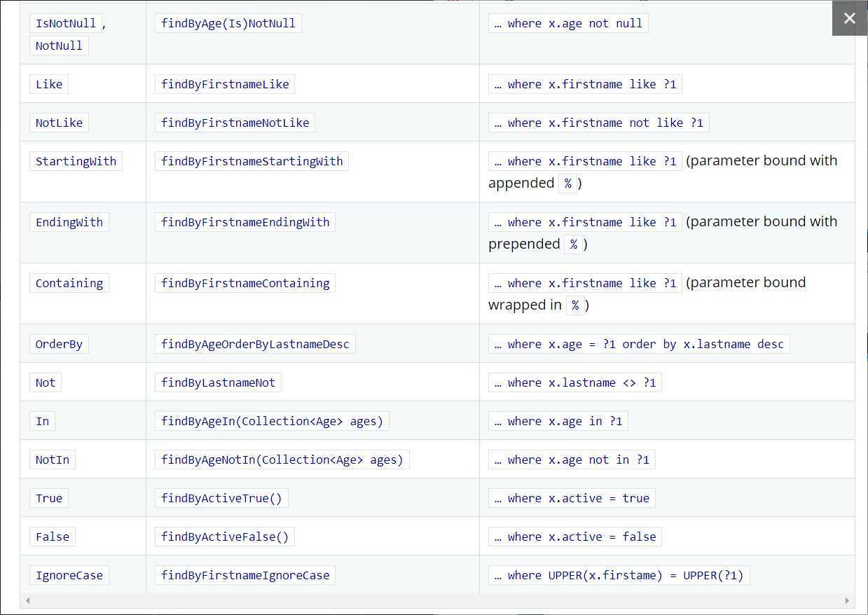Image resolution: width=868 pixels, height=615 pixels.
Task: Click the JPQL snippet in the Containing row
Action: [x=585, y=283]
